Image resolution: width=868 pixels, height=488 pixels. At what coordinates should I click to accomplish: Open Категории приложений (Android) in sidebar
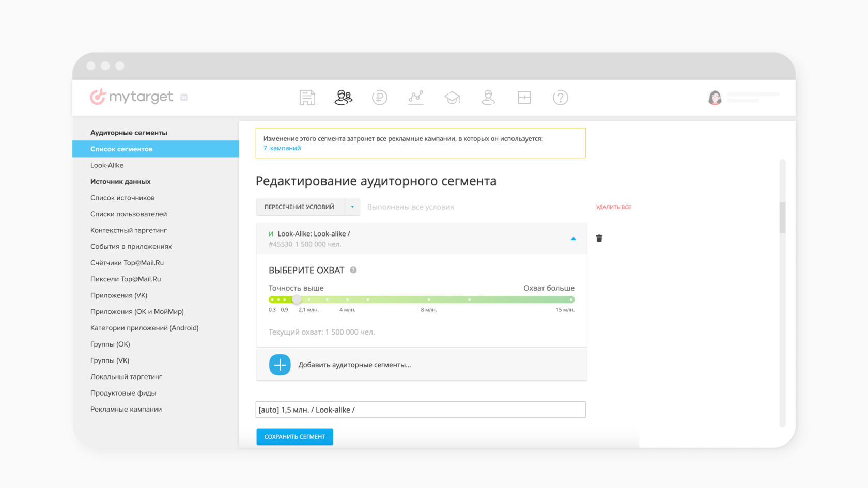click(145, 328)
